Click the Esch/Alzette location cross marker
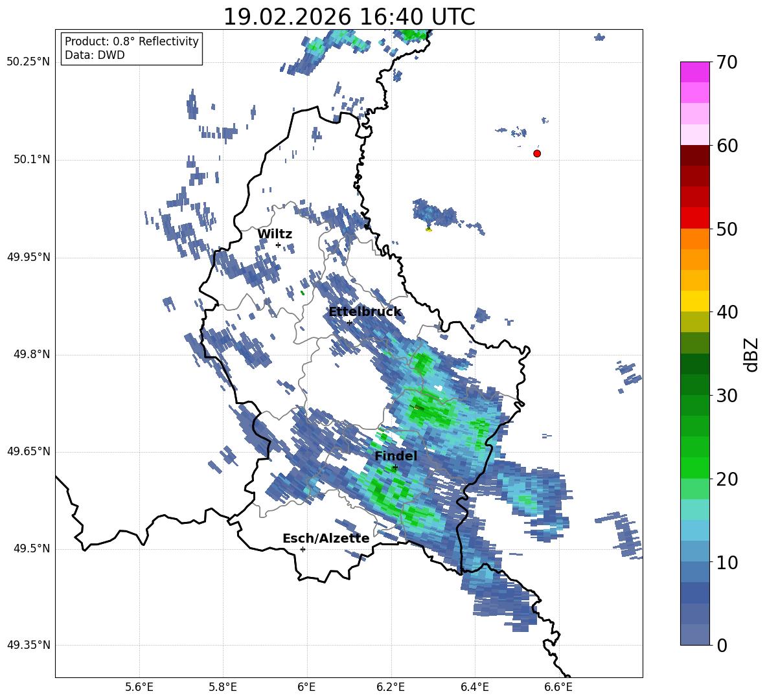 pos(303,549)
